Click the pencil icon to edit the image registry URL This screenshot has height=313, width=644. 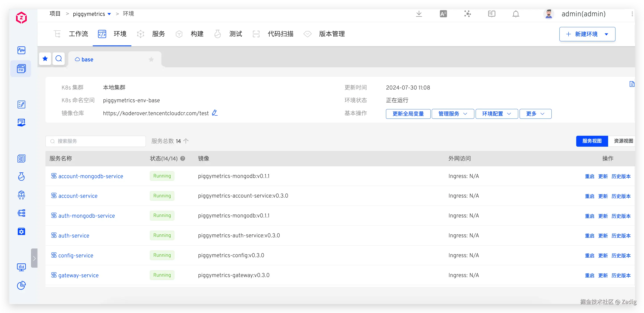coord(215,113)
